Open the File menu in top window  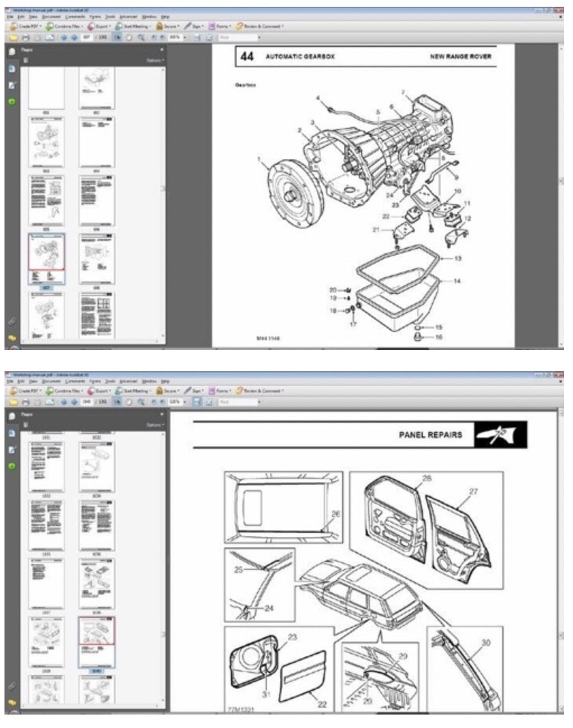[x=10, y=17]
